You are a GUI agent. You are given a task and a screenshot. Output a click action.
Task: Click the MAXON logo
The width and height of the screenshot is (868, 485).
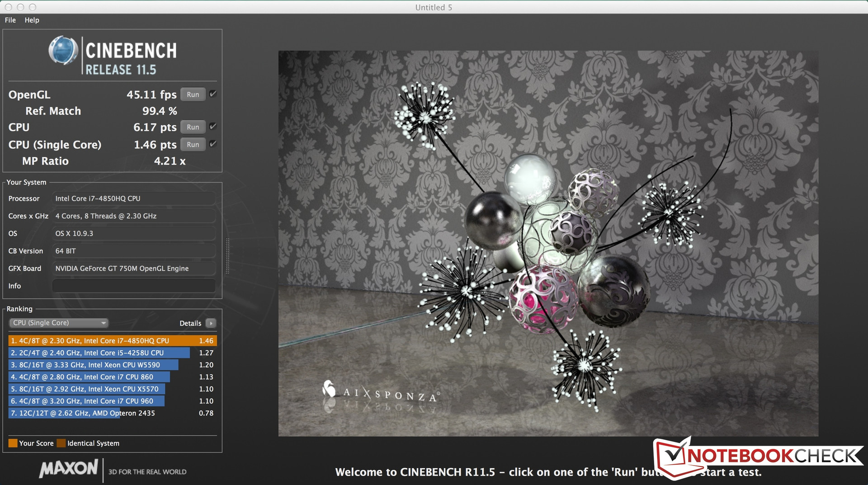(x=68, y=469)
